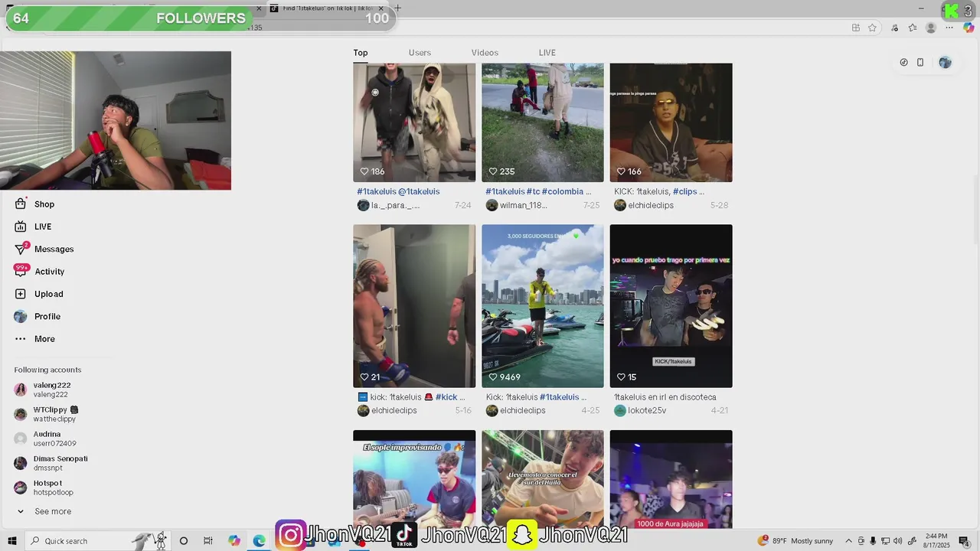This screenshot has width=980, height=551.
Task: Open Audrina following account
Action: [x=45, y=439]
